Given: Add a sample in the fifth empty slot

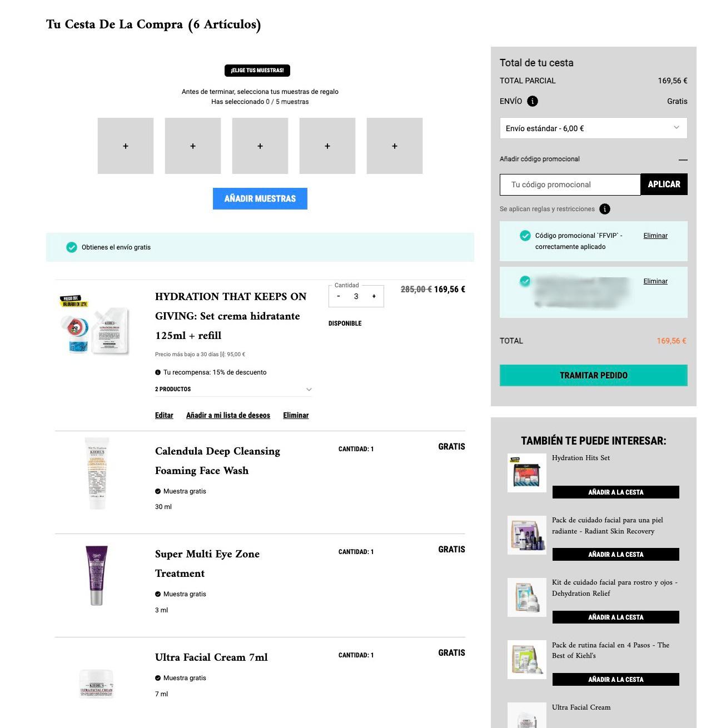Looking at the screenshot, I should coord(395,146).
